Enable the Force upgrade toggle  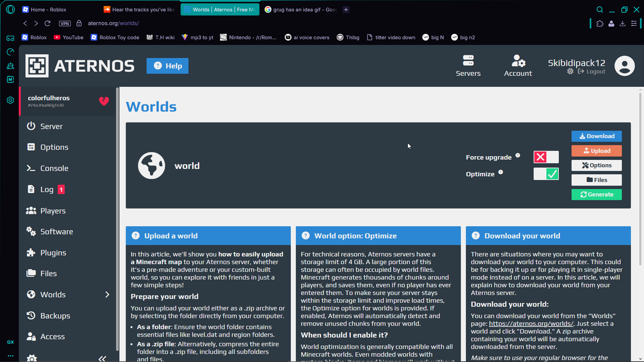(x=546, y=157)
